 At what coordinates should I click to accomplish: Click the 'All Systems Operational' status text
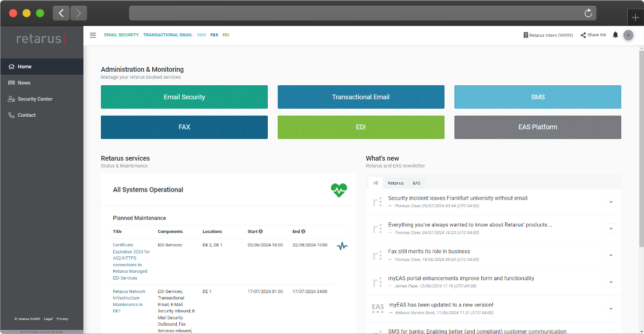tap(148, 190)
